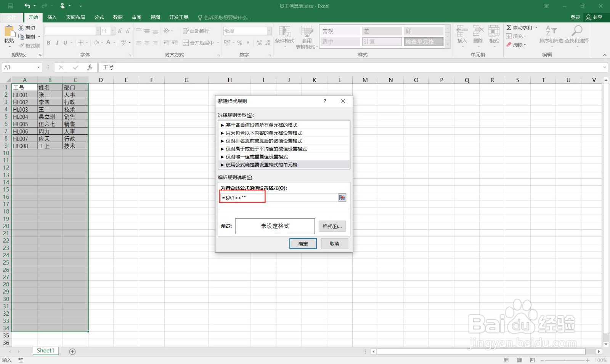610x364 pixels.
Task: Toggle Italic formatting button
Action: pos(57,43)
